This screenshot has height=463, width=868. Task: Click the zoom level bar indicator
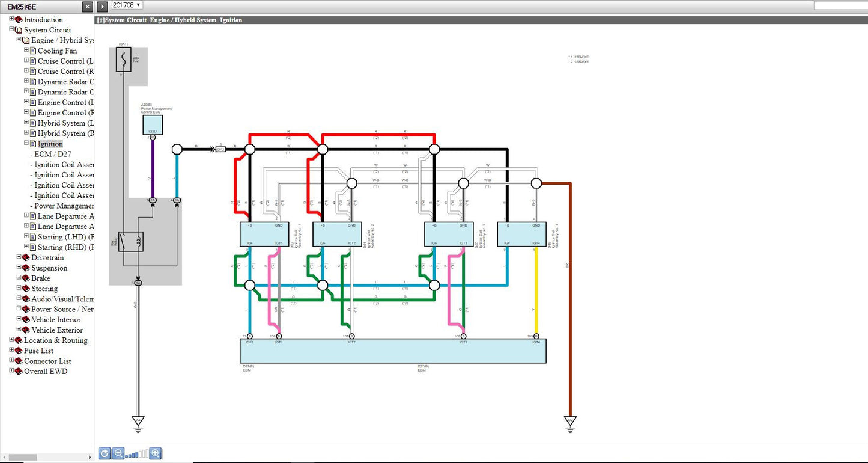click(x=136, y=454)
